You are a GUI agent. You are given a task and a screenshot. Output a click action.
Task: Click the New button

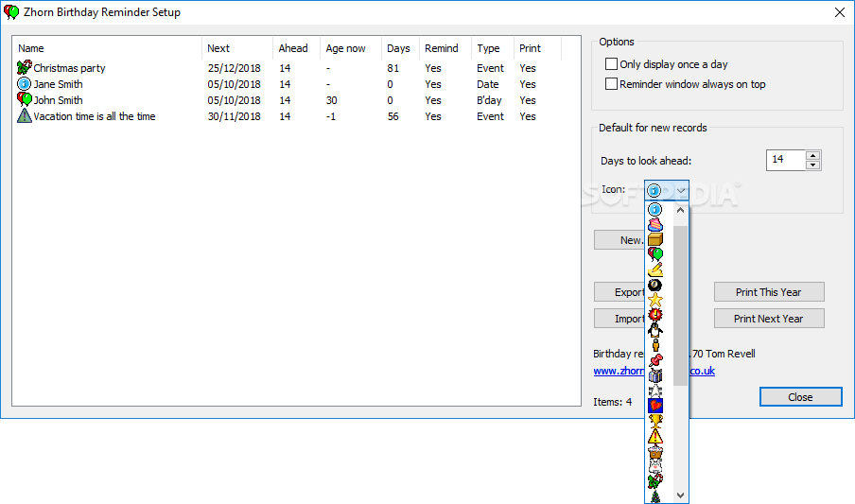(x=619, y=240)
